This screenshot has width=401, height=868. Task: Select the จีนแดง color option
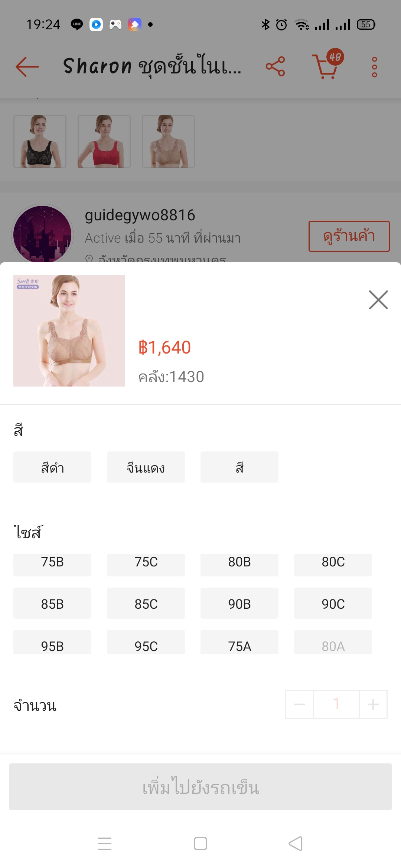pos(146,467)
